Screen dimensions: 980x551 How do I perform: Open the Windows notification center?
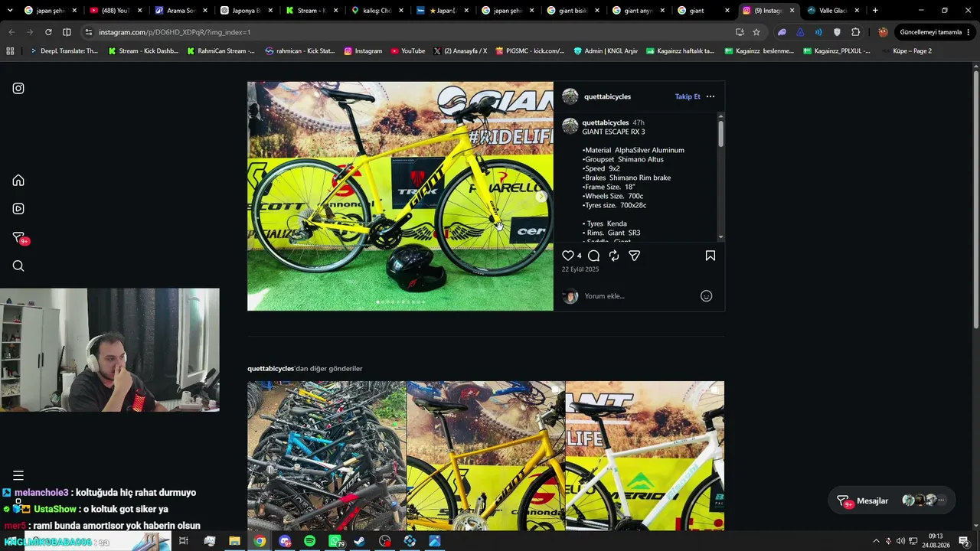pyautogui.click(x=964, y=541)
